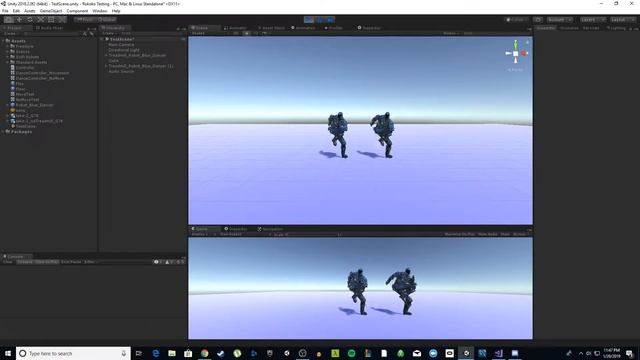
Task: Open Spotify from the taskbar
Action: click(351, 353)
